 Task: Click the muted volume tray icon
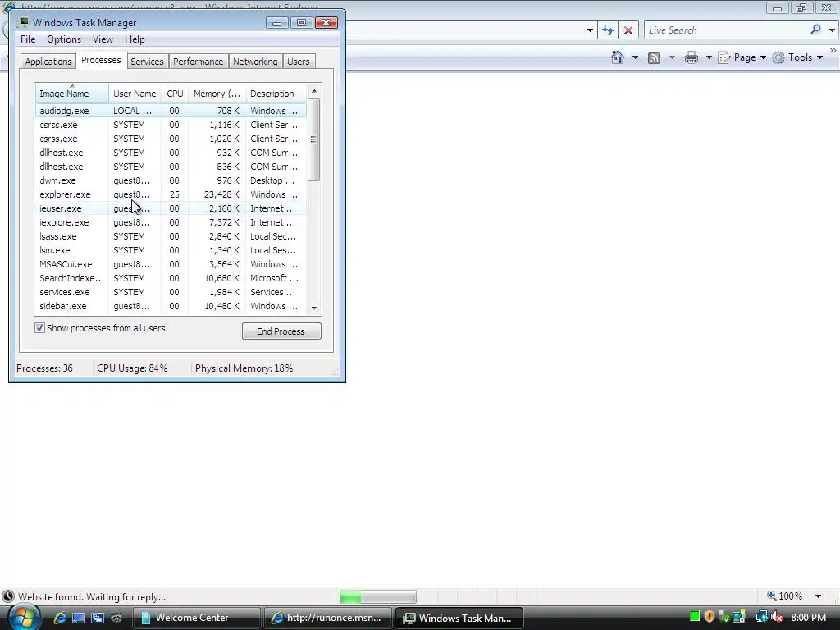[777, 617]
